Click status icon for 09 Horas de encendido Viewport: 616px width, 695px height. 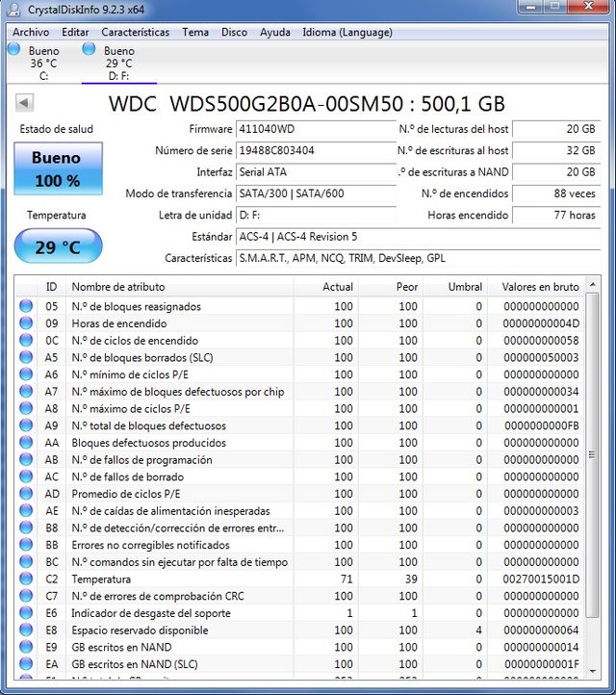[x=26, y=323]
